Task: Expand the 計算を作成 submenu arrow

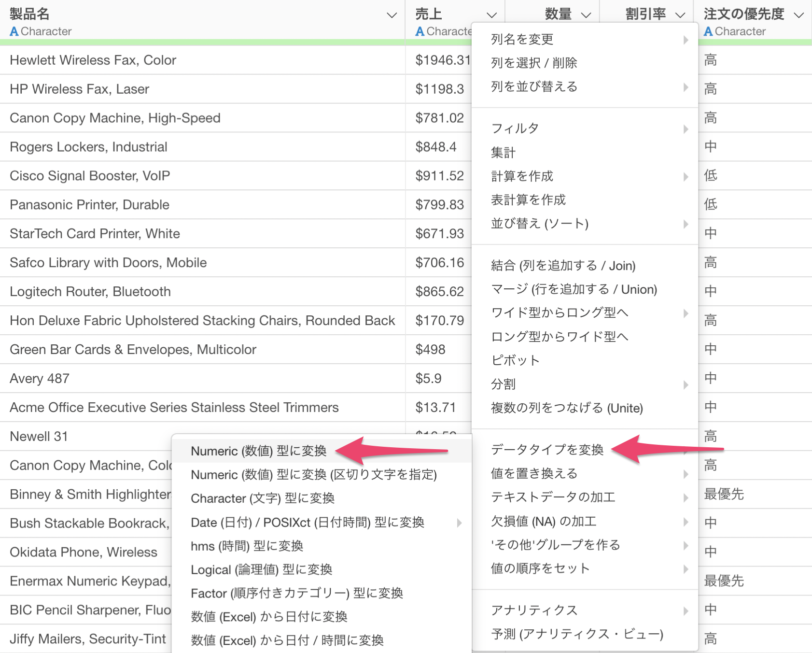Action: pyautogui.click(x=686, y=176)
